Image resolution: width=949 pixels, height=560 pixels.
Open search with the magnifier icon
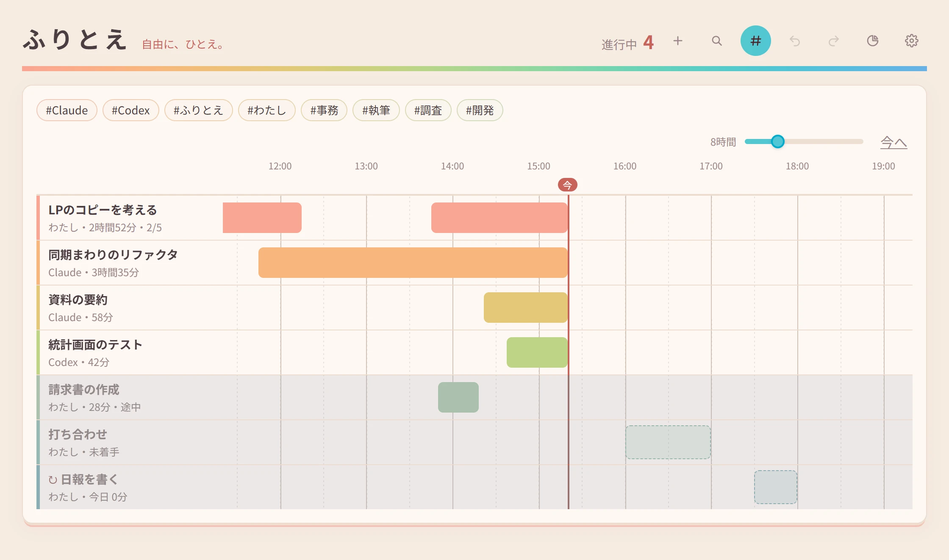click(717, 41)
